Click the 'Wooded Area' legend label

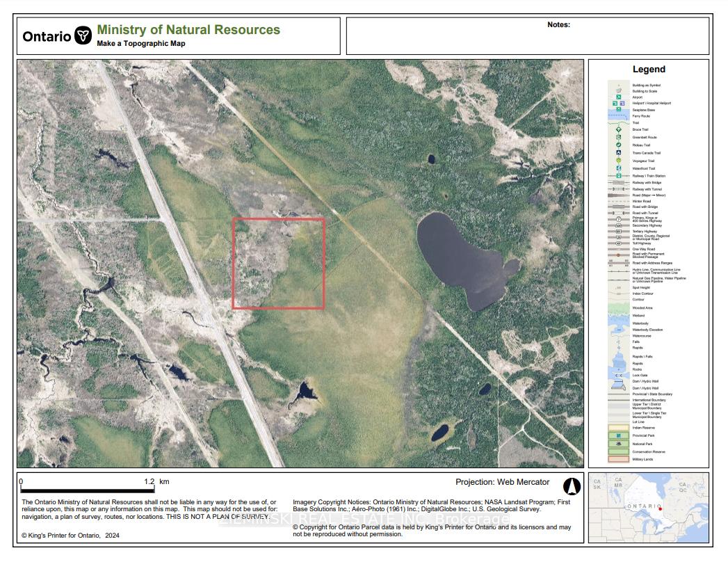click(642, 308)
